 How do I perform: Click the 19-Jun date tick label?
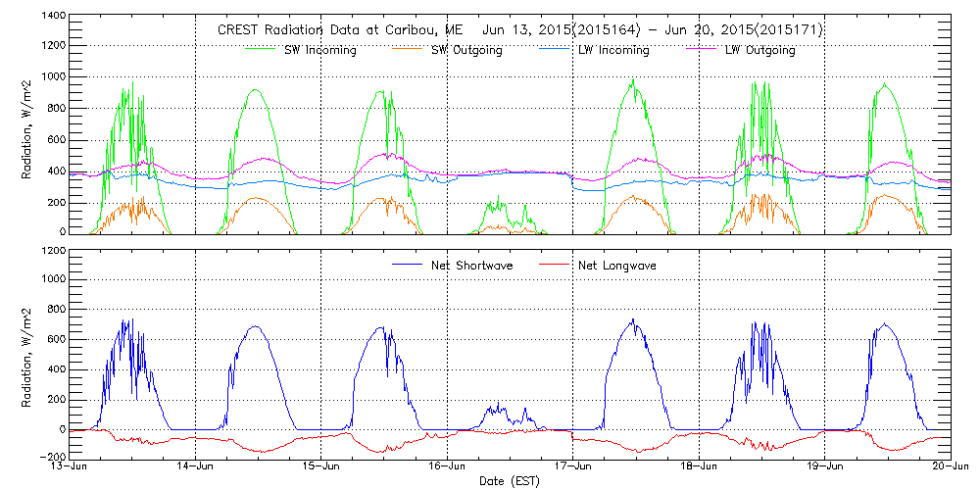pyautogui.click(x=825, y=466)
